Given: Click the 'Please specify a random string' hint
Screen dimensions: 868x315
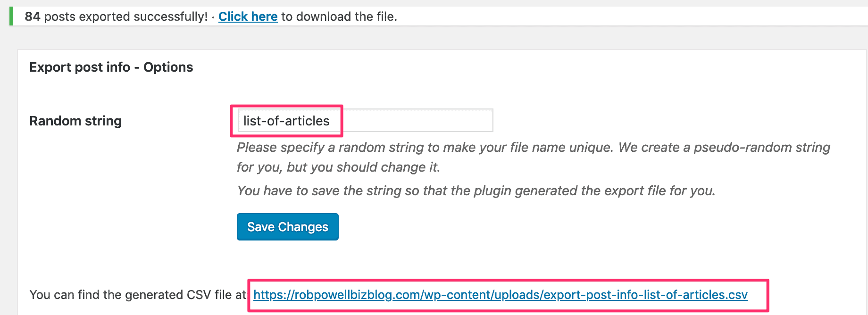Looking at the screenshot, I should pos(330,148).
